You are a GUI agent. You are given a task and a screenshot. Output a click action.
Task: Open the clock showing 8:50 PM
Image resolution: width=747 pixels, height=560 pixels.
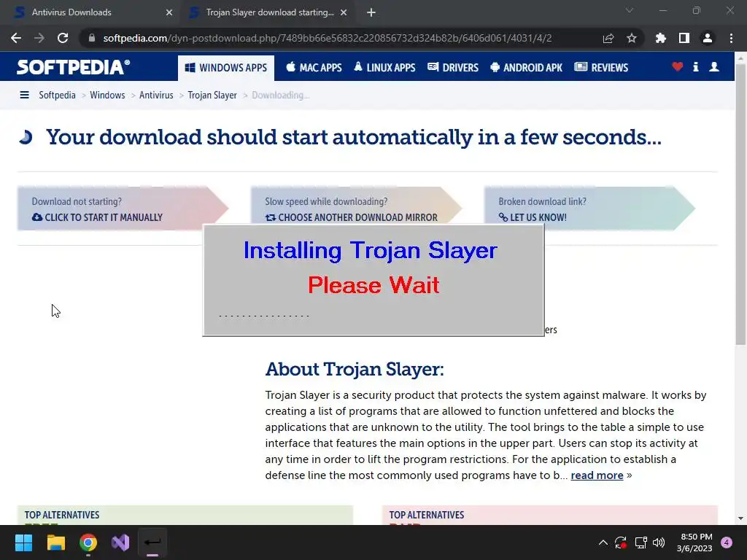(x=694, y=542)
